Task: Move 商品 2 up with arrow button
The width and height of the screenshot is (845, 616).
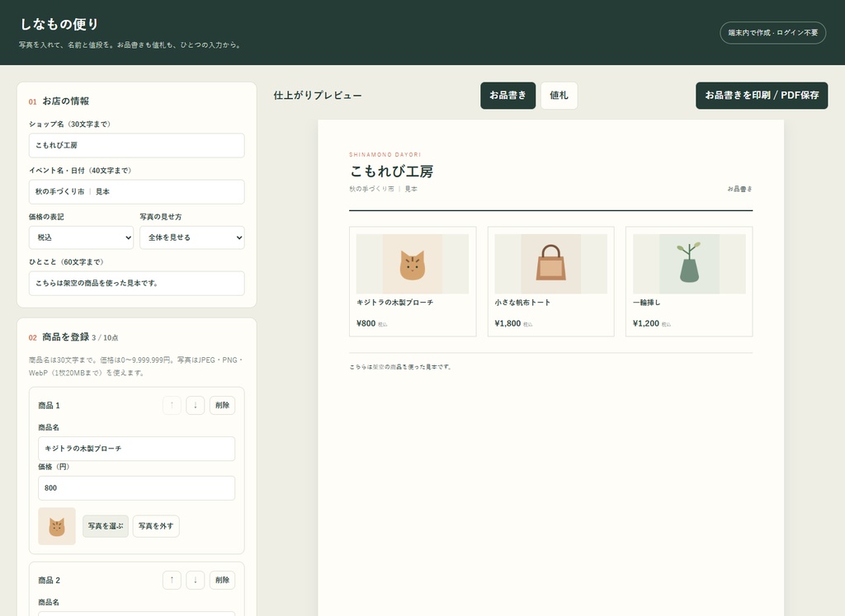Action: (x=172, y=580)
